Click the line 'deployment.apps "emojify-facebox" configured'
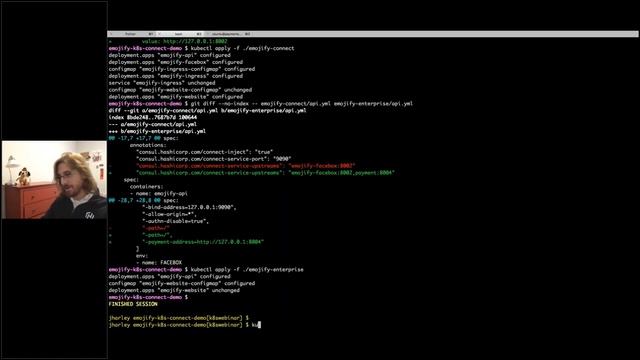Image resolution: width=640 pixels, height=360 pixels. coord(176,62)
